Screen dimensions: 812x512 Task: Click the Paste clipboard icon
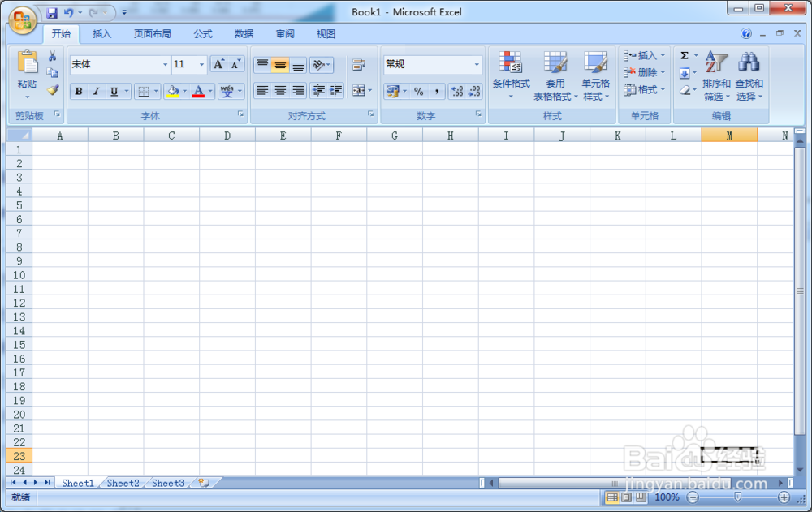tap(27, 63)
